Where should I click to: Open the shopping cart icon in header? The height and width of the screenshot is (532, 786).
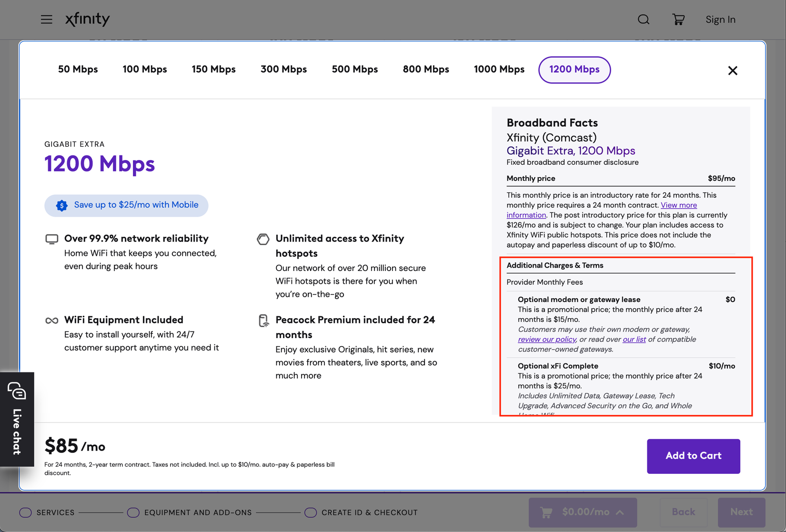[x=678, y=20]
